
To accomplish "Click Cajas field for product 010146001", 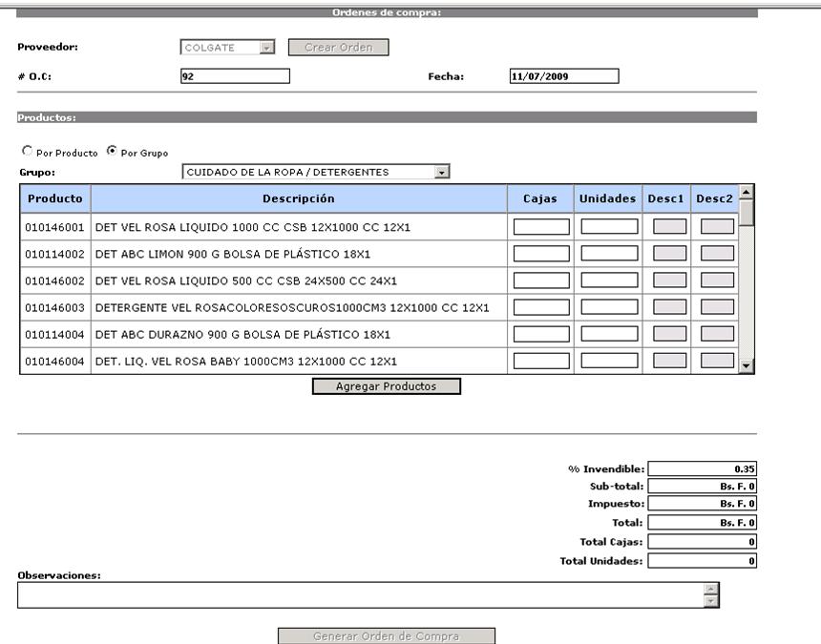I will pyautogui.click(x=541, y=226).
